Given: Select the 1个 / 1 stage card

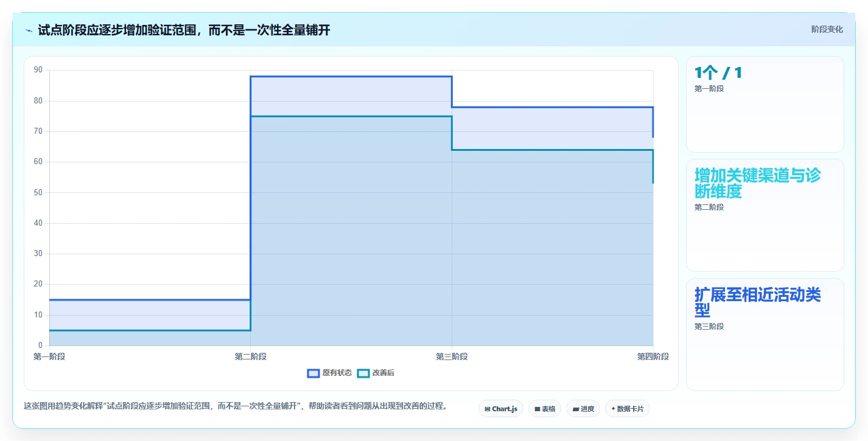Looking at the screenshot, I should (x=765, y=104).
